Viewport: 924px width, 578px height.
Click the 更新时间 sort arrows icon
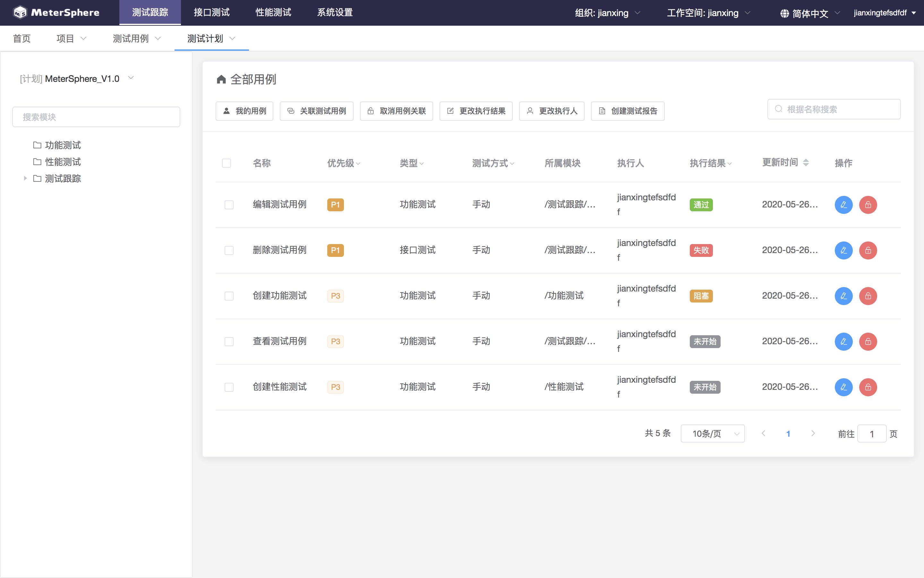point(806,162)
